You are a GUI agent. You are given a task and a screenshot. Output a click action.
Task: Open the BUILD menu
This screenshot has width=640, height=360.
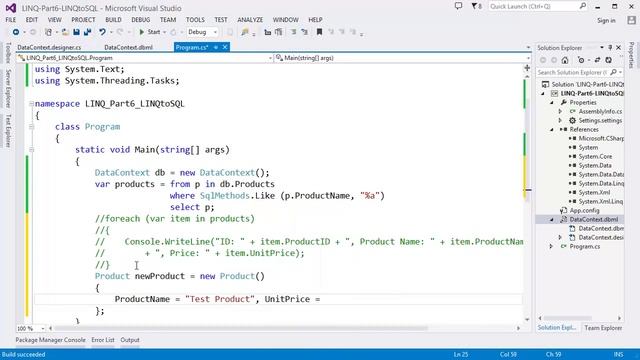pyautogui.click(x=113, y=20)
